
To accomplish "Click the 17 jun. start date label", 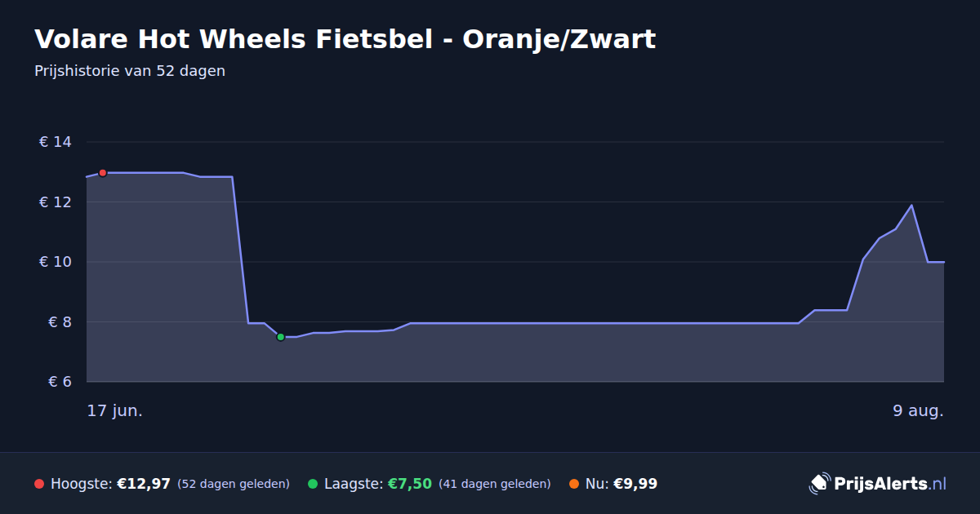I will [x=115, y=410].
